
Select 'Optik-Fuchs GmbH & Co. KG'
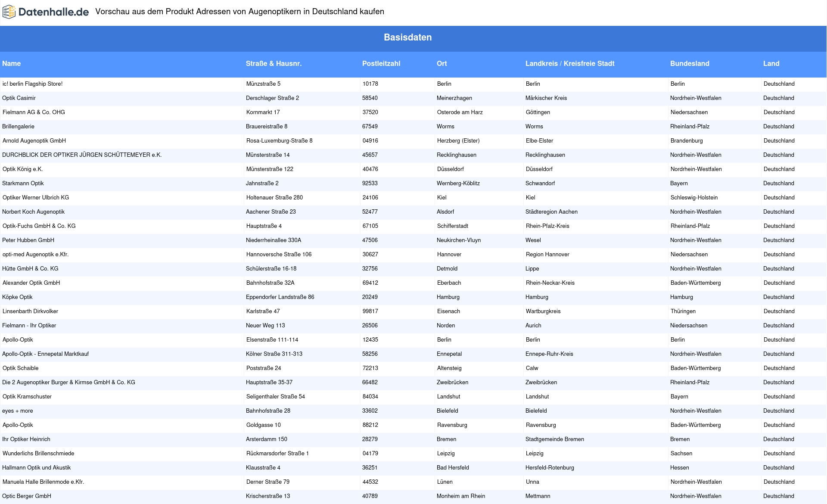click(x=39, y=226)
